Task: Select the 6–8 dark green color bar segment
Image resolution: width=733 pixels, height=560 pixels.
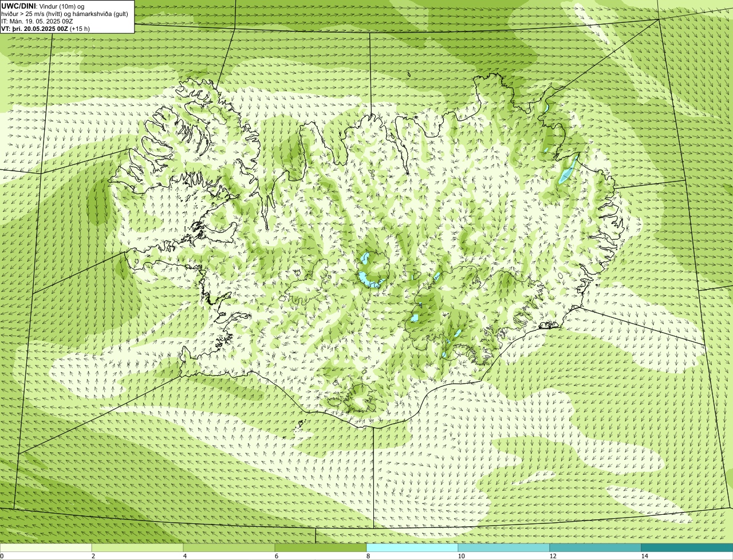Action: click(321, 547)
